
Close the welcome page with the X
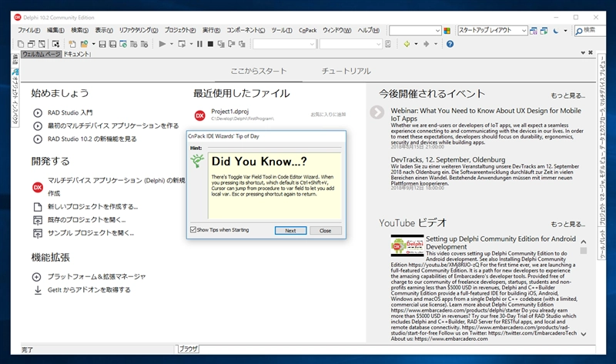590,52
